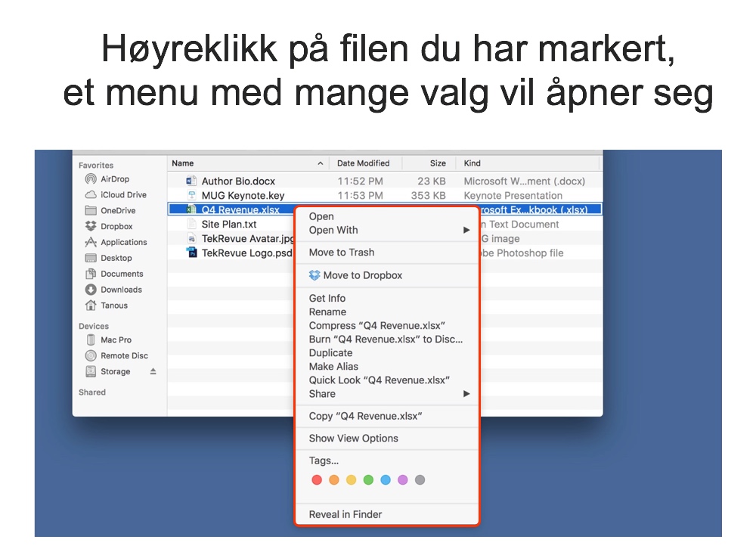Click the AirDrop icon in sidebar
Screen dimensions: 756x552
pos(91,179)
